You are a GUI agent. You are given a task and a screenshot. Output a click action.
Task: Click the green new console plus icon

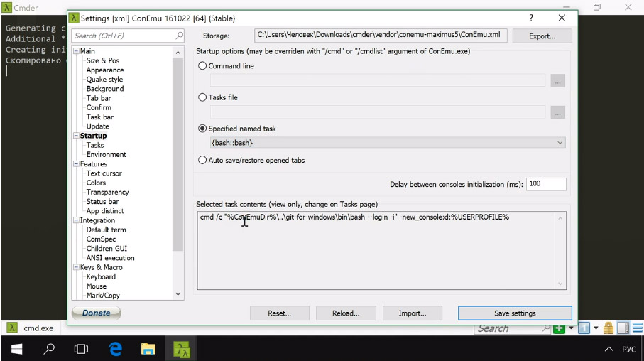pos(560,328)
